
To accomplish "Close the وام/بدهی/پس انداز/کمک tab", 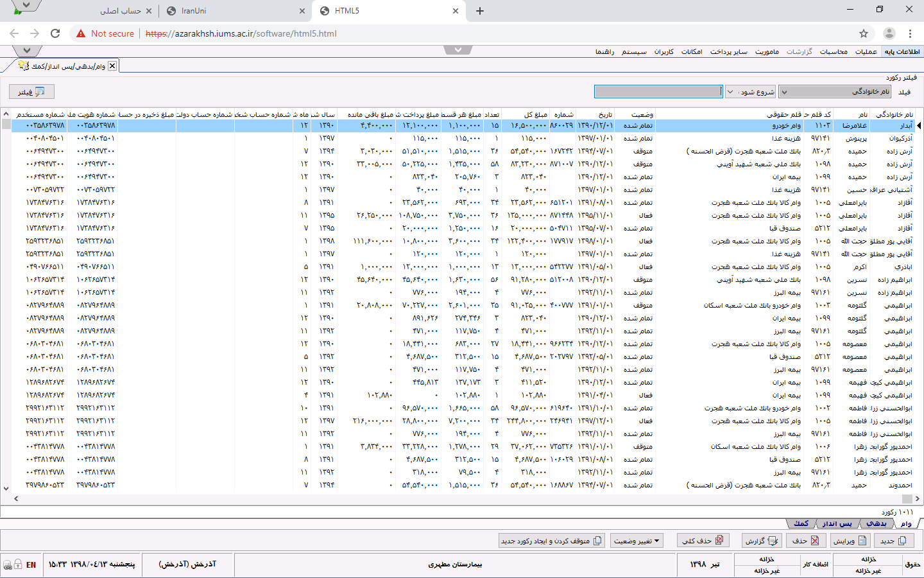I will [112, 66].
